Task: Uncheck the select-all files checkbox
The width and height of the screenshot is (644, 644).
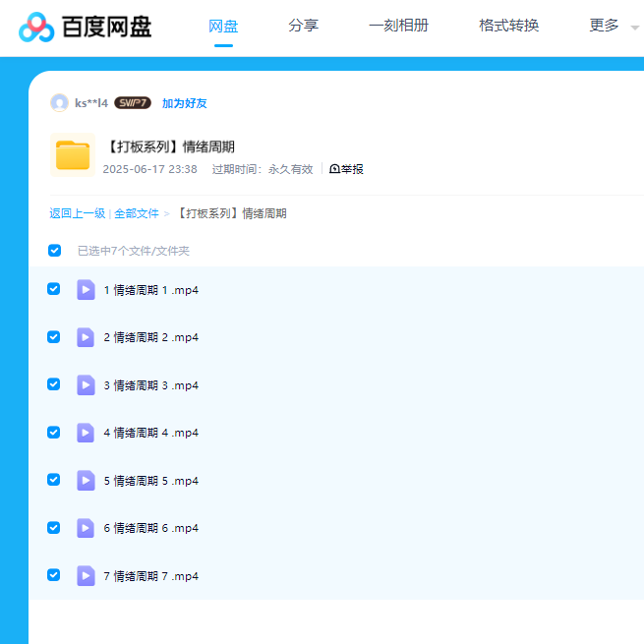Action: [x=55, y=251]
